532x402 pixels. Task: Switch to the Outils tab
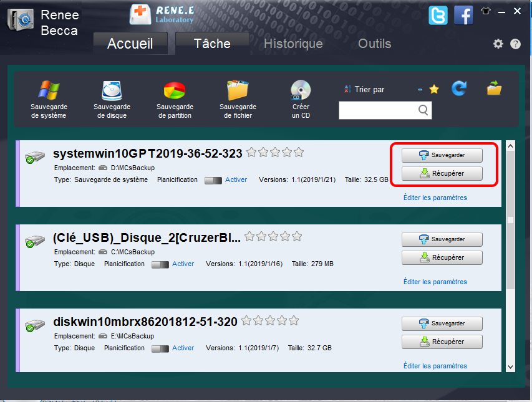coord(375,44)
